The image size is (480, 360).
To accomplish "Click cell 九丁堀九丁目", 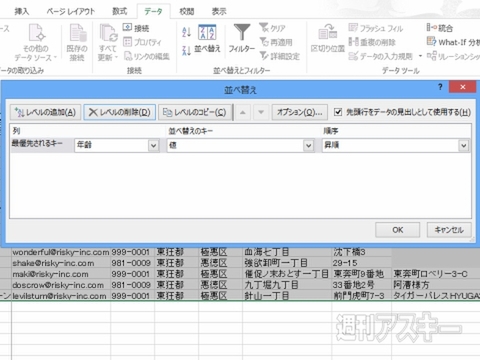I will click(287, 285).
